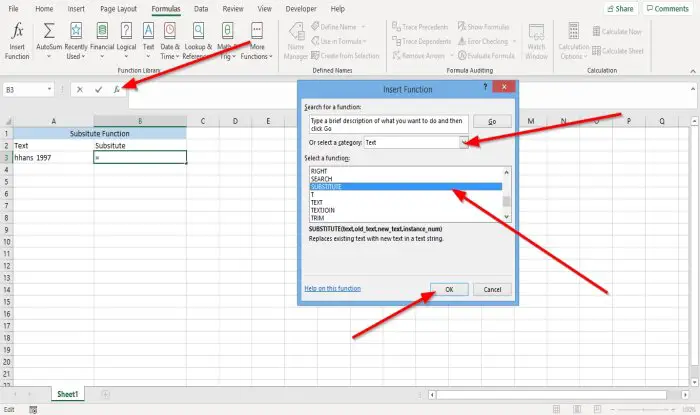Expand the Or select a category dropdown
700x415 pixels.
(x=464, y=142)
